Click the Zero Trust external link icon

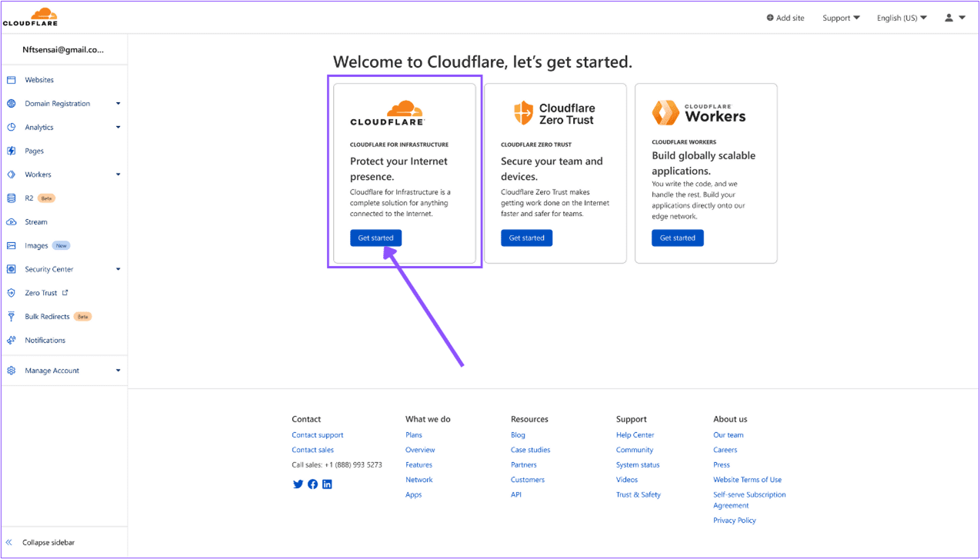click(65, 293)
